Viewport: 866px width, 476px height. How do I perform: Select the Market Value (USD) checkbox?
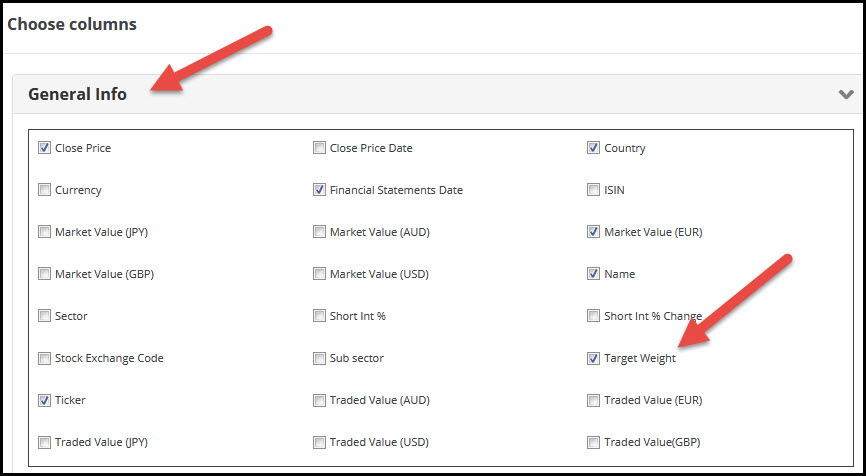[319, 274]
